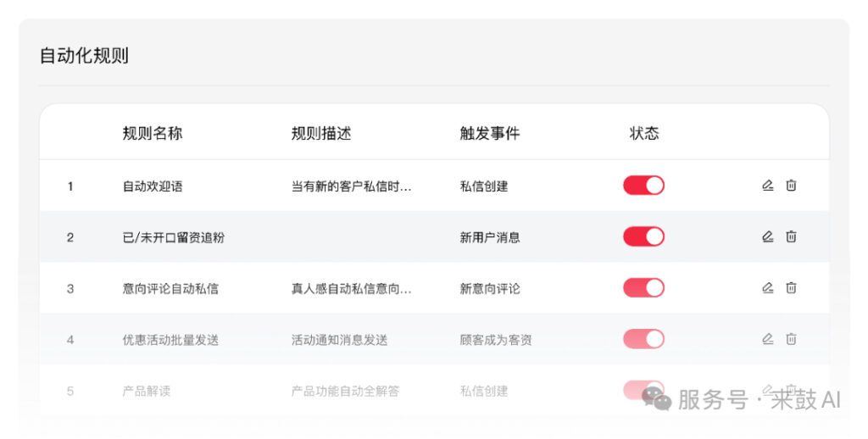Click pencil icon on 优惠活动批量发送 row

[767, 339]
